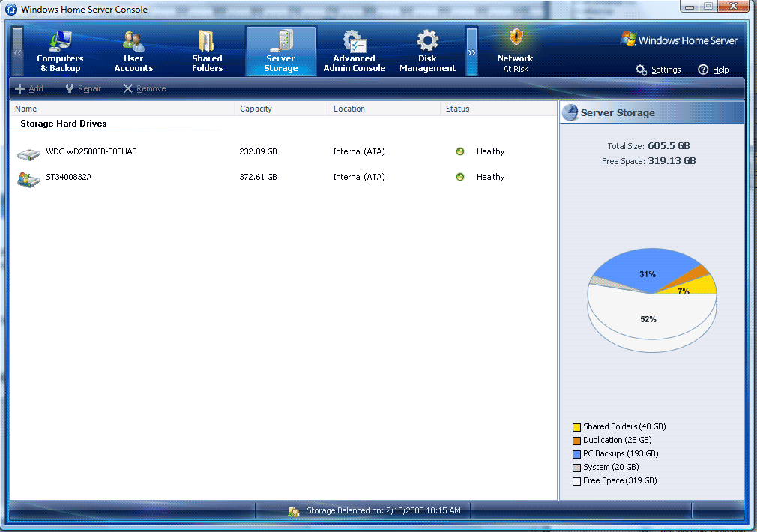
Task: Click the Windows Home Server logo
Action: pyautogui.click(x=678, y=40)
